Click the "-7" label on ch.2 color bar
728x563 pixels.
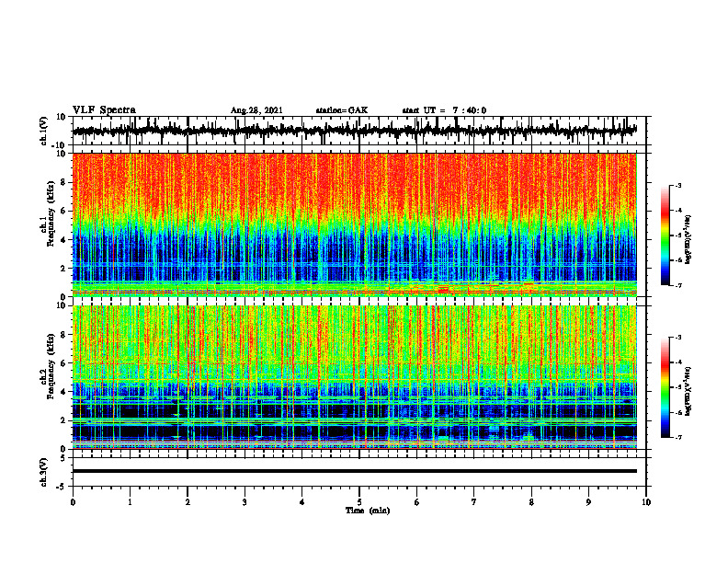678,437
